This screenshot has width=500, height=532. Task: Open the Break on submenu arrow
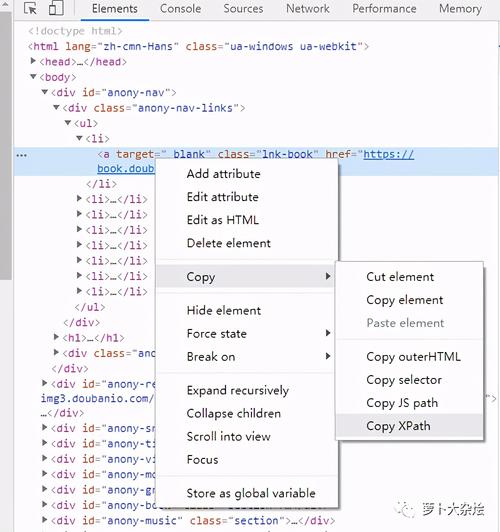click(x=328, y=356)
